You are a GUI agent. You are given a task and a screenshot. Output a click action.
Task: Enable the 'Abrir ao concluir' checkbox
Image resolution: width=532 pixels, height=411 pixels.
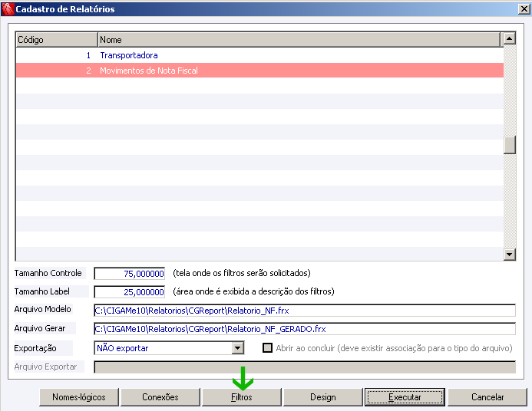[267, 348]
